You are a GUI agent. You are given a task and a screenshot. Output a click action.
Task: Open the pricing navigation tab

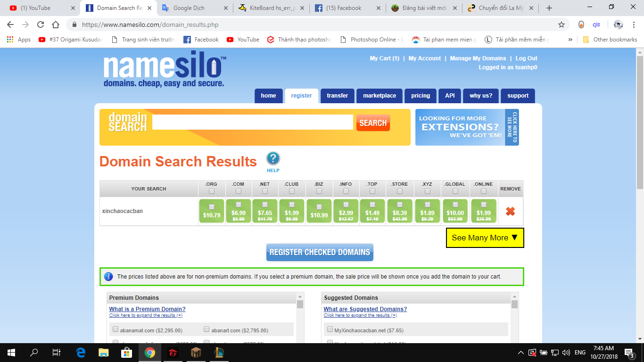click(421, 96)
